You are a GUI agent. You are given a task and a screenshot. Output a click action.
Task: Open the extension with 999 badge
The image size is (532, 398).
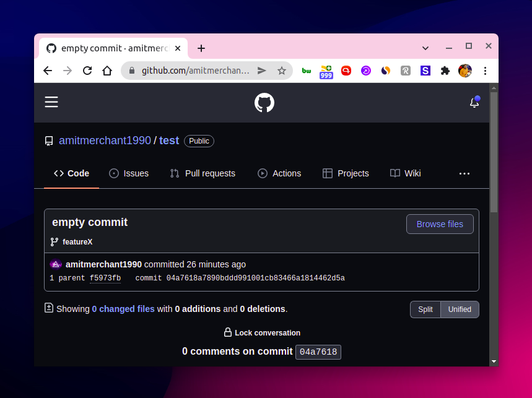326,72
